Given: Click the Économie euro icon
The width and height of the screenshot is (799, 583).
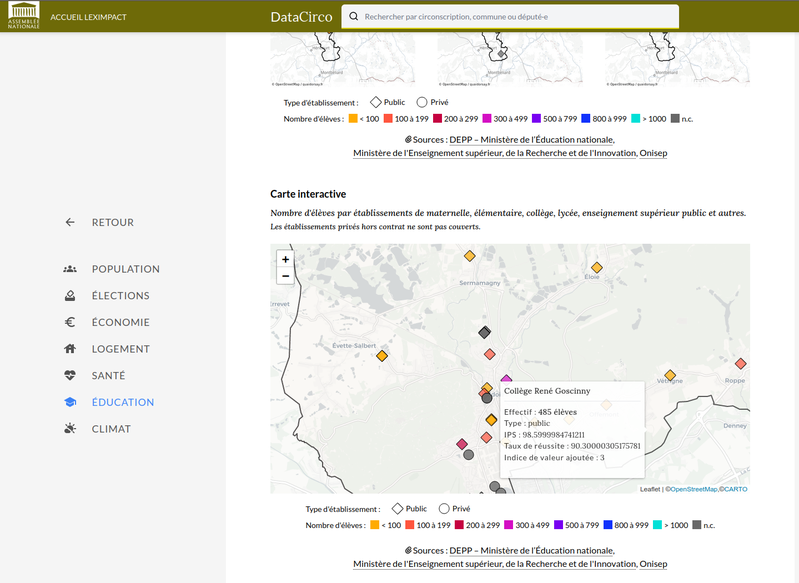Looking at the screenshot, I should click(x=70, y=323).
